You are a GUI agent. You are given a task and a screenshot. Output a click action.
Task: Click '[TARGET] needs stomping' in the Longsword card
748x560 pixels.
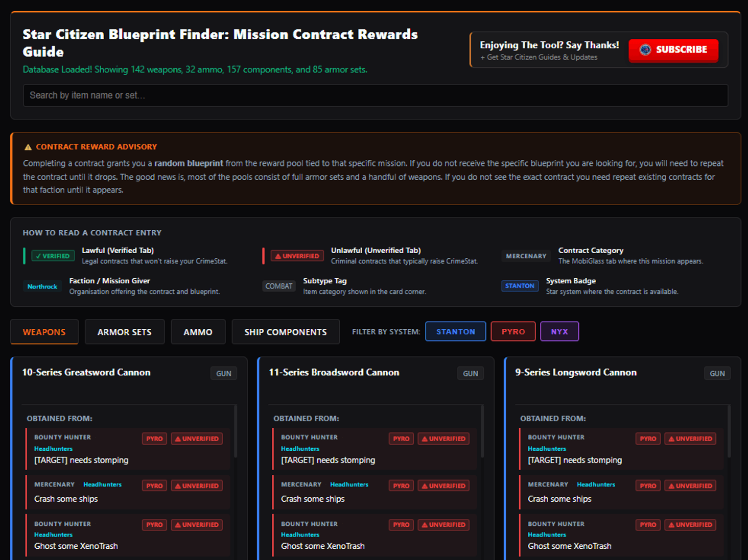575,460
